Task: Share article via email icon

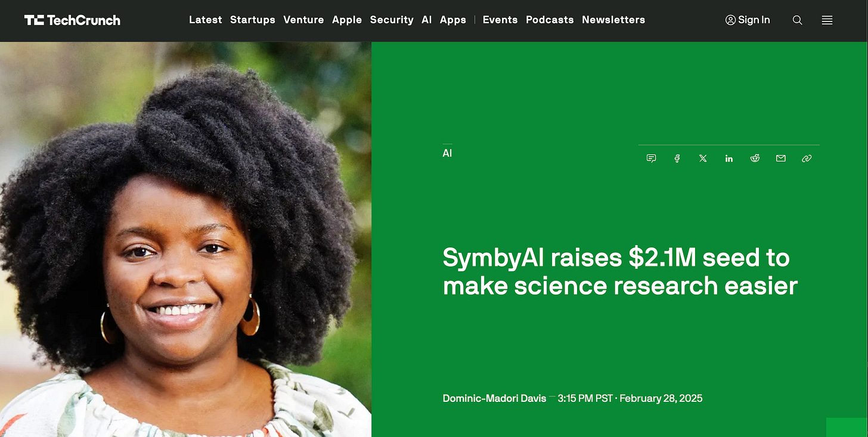Action: (781, 159)
